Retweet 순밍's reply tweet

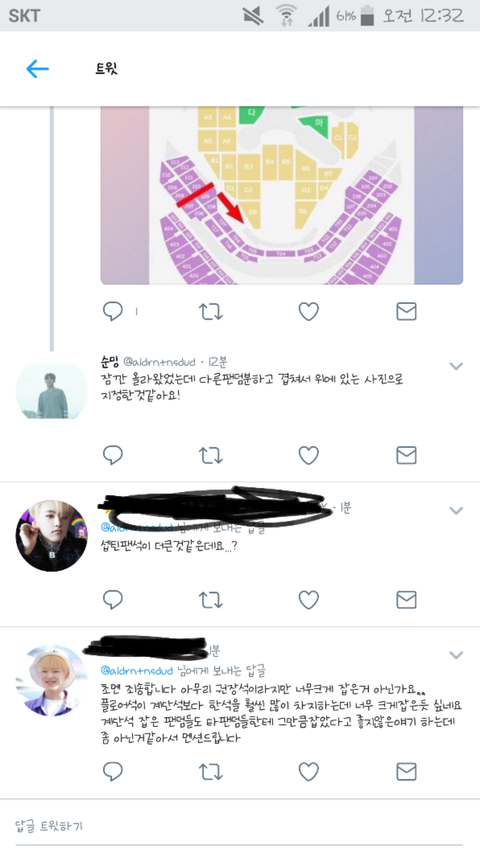pyautogui.click(x=210, y=455)
